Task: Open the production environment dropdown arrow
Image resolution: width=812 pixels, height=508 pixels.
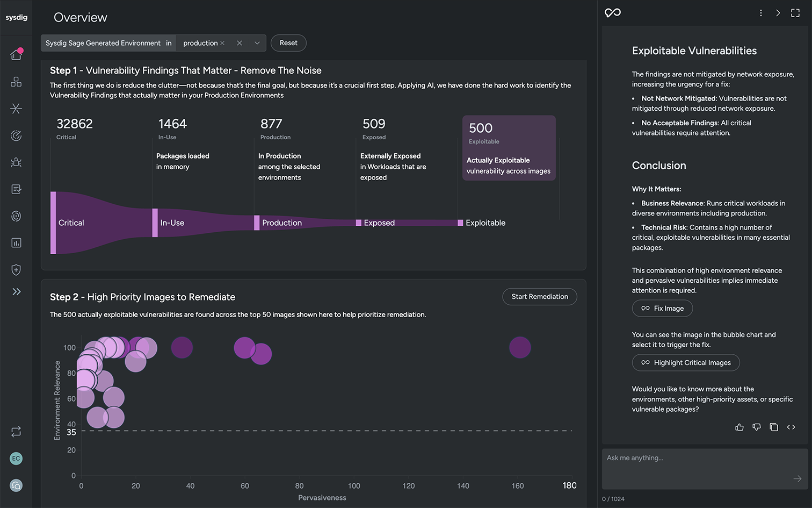Action: [x=257, y=43]
